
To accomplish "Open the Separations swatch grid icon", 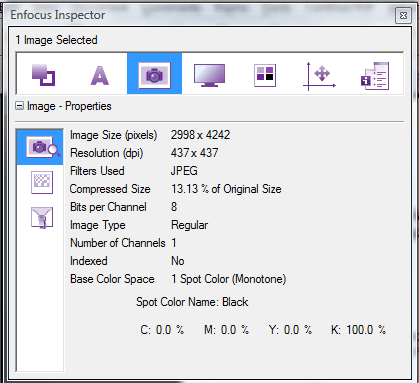I will (265, 75).
